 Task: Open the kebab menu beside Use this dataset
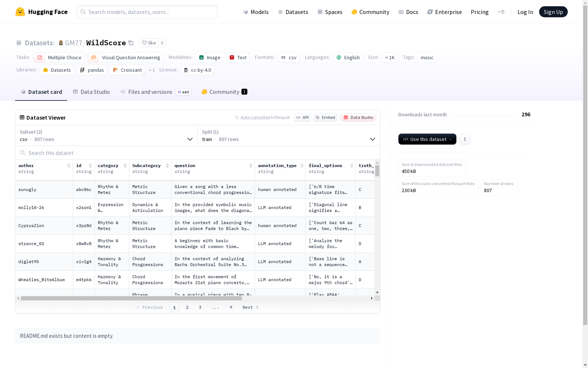pyautogui.click(x=465, y=139)
